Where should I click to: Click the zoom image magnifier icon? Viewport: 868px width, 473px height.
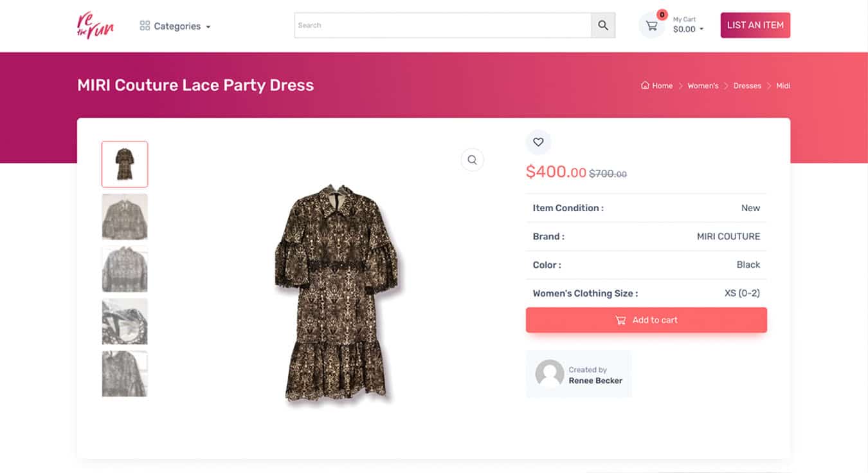tap(472, 160)
